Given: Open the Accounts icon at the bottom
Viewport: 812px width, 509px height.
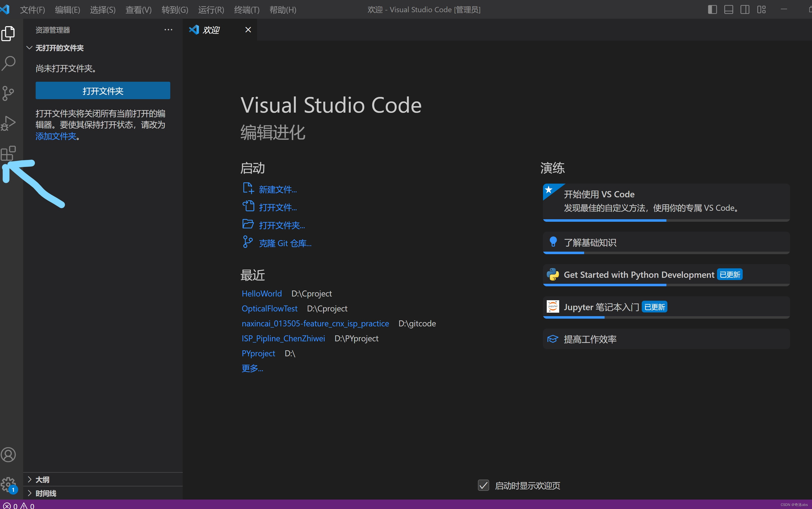Looking at the screenshot, I should click(8, 454).
